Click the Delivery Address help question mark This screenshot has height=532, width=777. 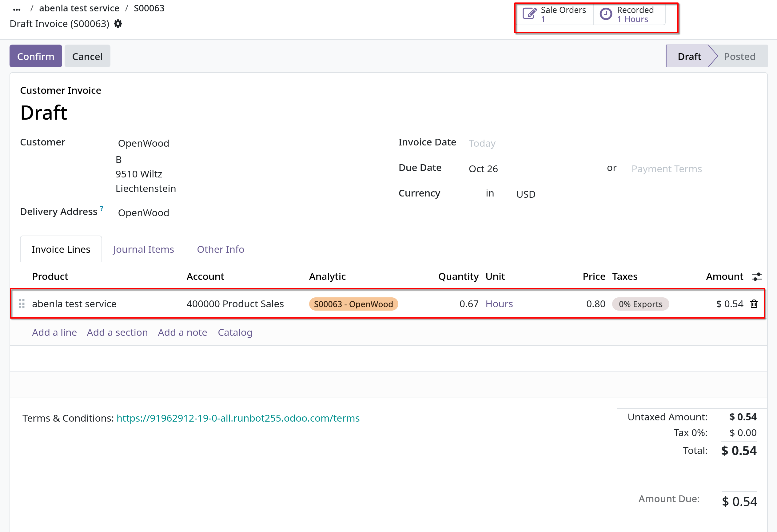point(102,208)
